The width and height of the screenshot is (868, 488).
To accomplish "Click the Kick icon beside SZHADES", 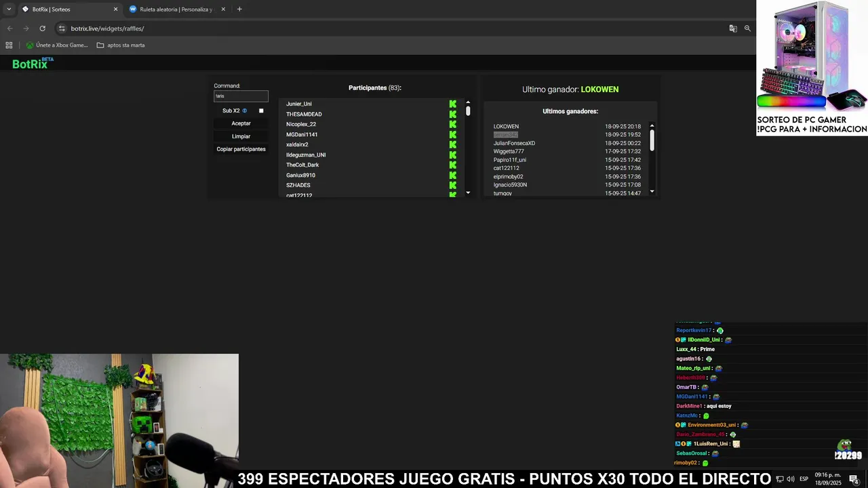I will tap(452, 185).
